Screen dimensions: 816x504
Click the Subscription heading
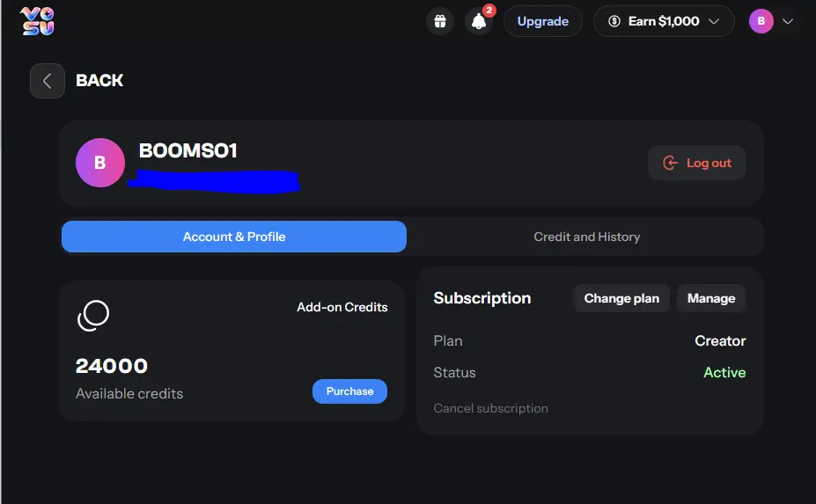[482, 298]
